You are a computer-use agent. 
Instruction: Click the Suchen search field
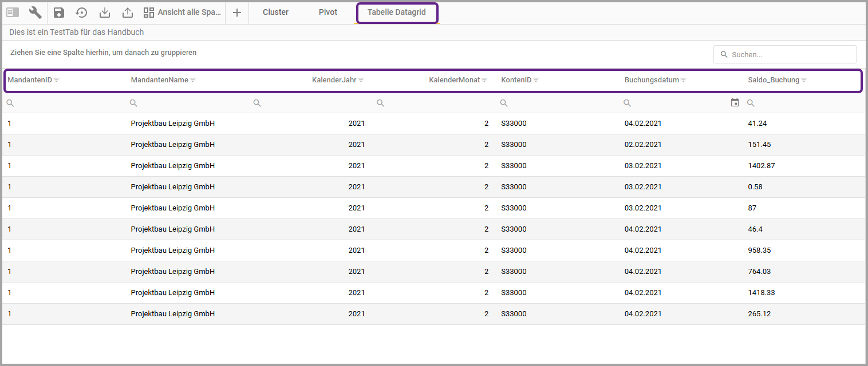[x=790, y=54]
